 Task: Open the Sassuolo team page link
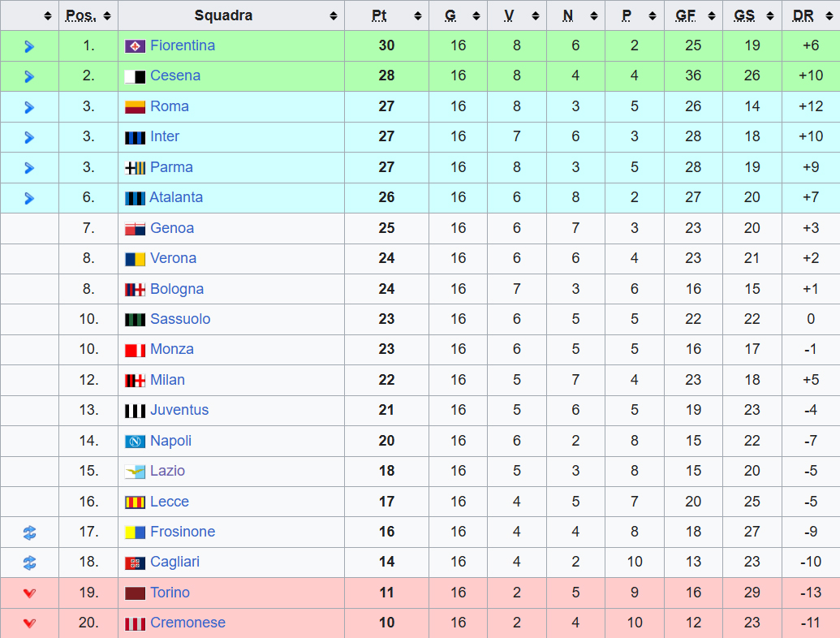click(180, 319)
